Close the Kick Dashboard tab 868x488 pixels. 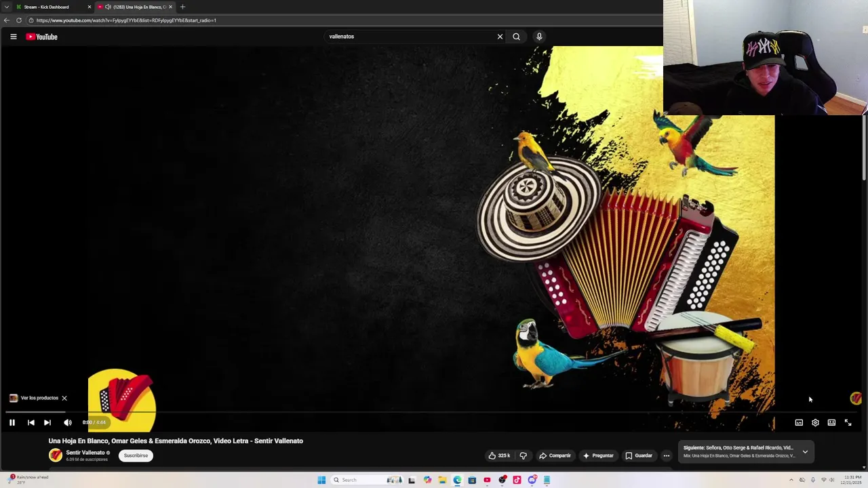click(x=89, y=7)
